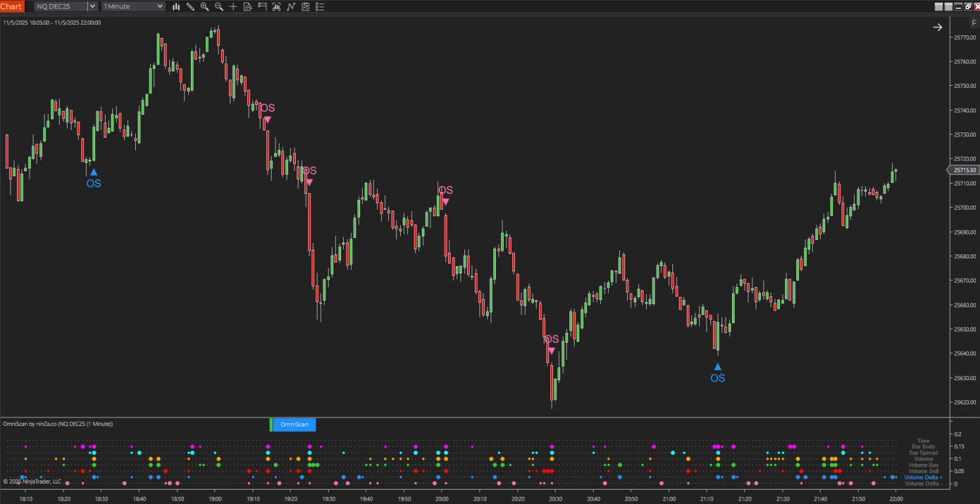This screenshot has height=504, width=980.
Task: Open the 1 Minute interval dropdown
Action: [133, 7]
